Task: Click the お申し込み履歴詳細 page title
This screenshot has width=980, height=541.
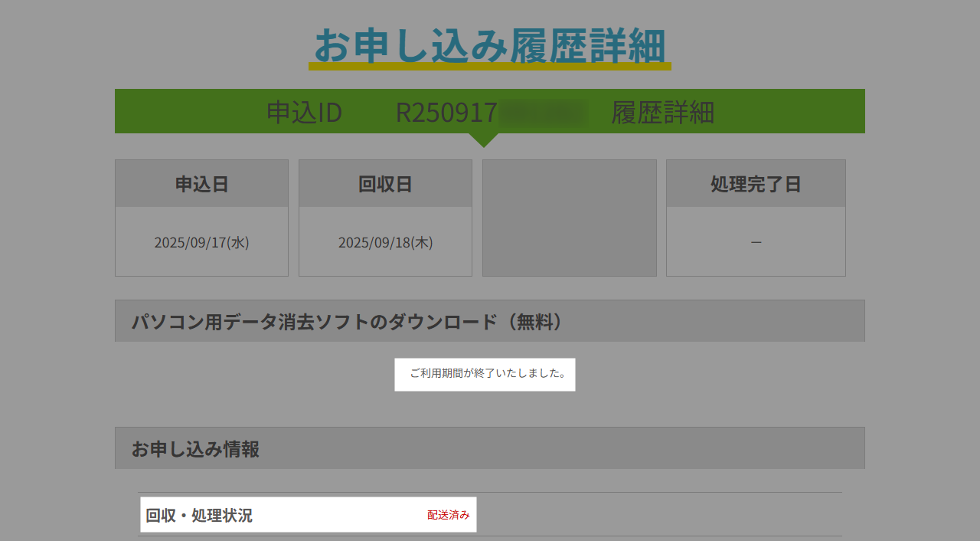Action: [489, 44]
